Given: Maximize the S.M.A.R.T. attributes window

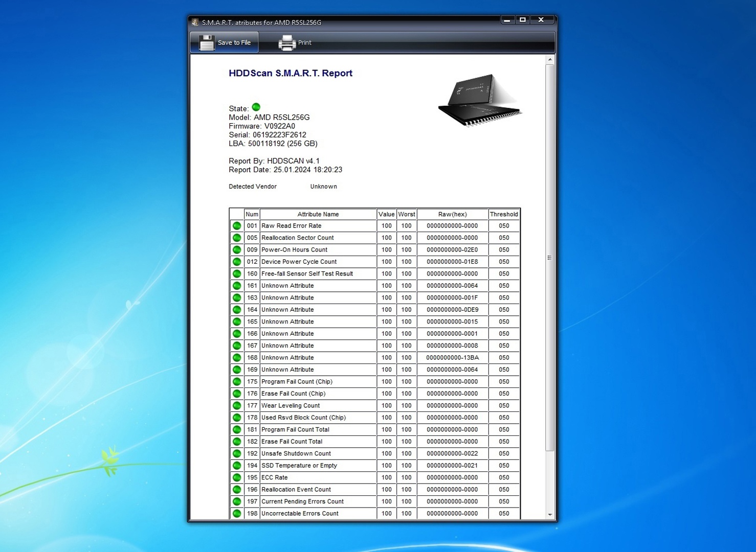Looking at the screenshot, I should point(522,20).
